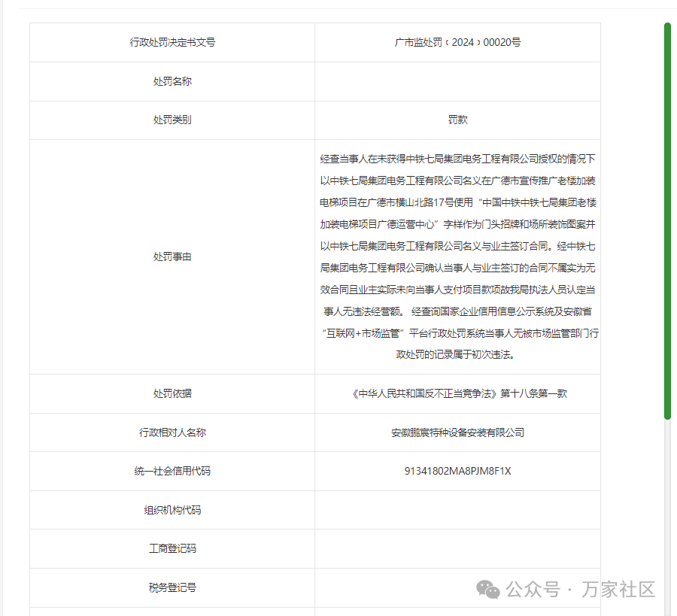Viewport: 677px width, 616px height.
Task: Select the label 行政处罚决定书文号
Action: point(172,42)
